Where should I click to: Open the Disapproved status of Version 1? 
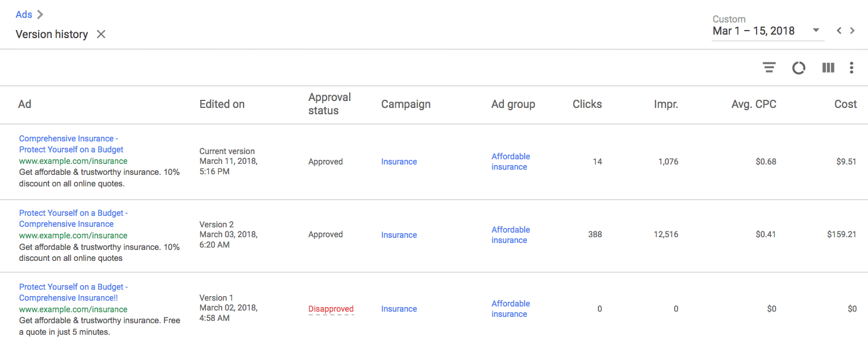click(x=331, y=309)
